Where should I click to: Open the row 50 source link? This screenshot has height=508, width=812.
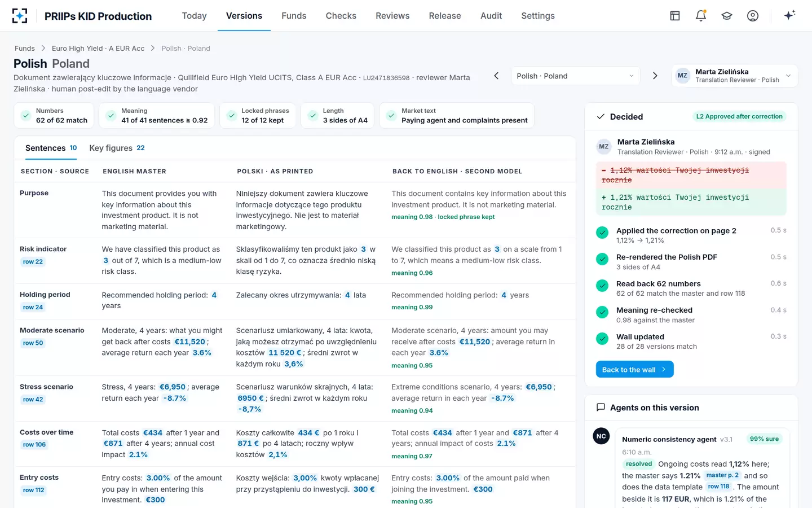[x=33, y=343]
